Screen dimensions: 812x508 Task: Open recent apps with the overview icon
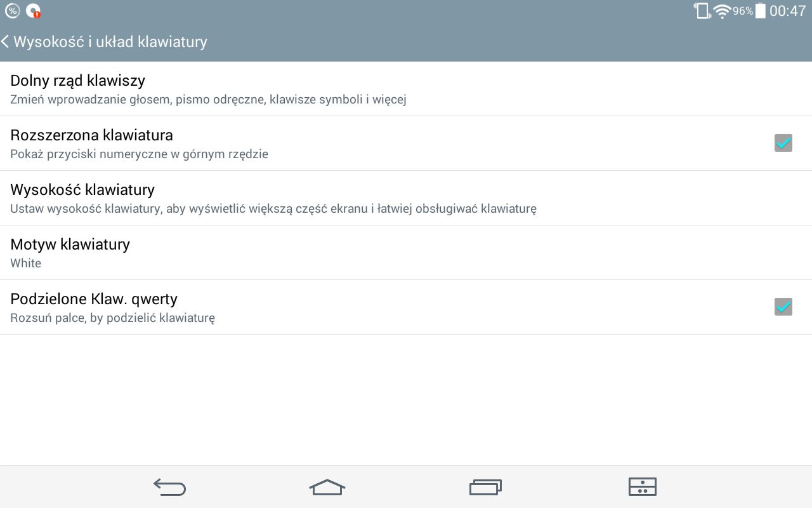click(485, 487)
